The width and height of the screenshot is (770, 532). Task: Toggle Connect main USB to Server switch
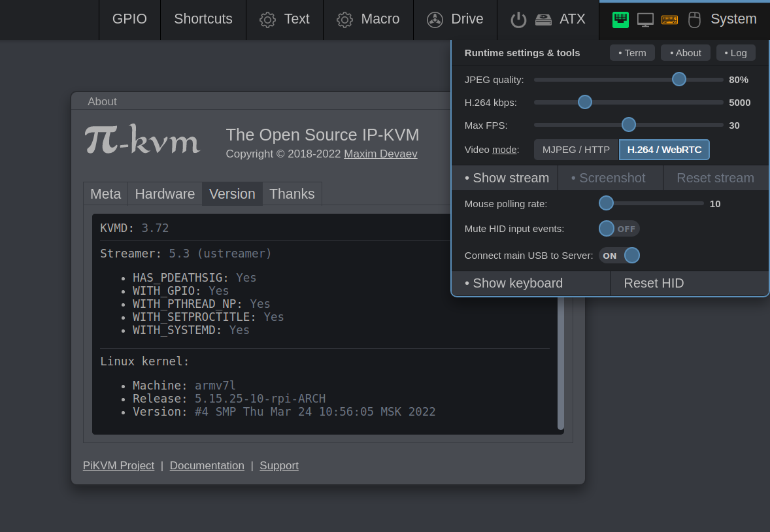tap(619, 256)
